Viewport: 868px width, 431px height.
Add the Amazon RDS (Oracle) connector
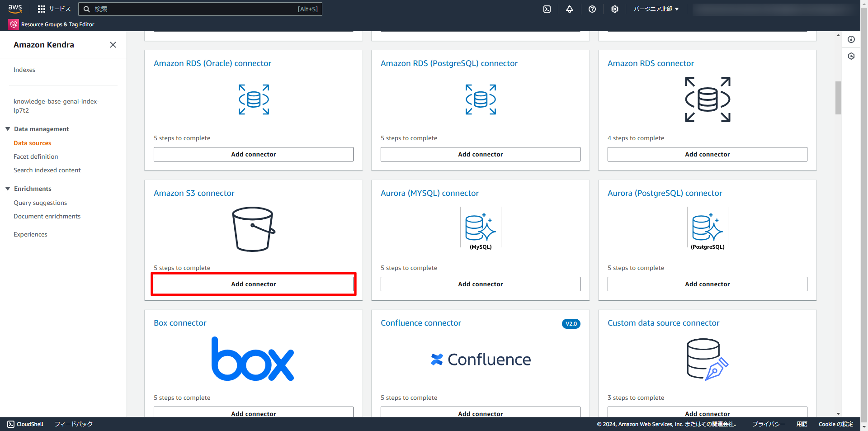coord(254,154)
